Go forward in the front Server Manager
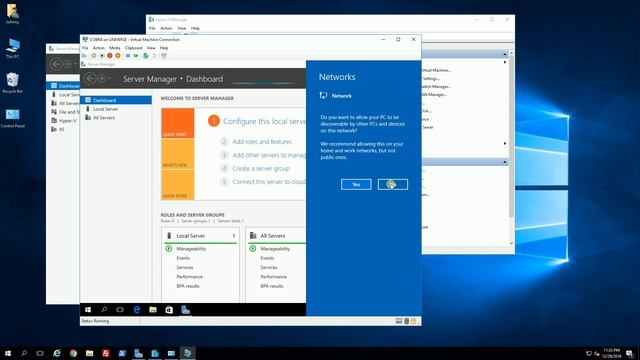Image resolution: width=640 pixels, height=360 pixels. click(x=101, y=78)
